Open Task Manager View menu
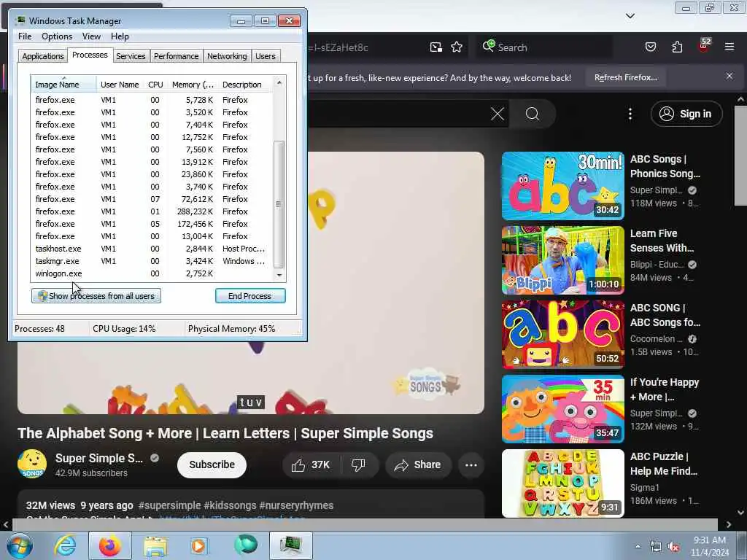The width and height of the screenshot is (747, 560). 91,36
